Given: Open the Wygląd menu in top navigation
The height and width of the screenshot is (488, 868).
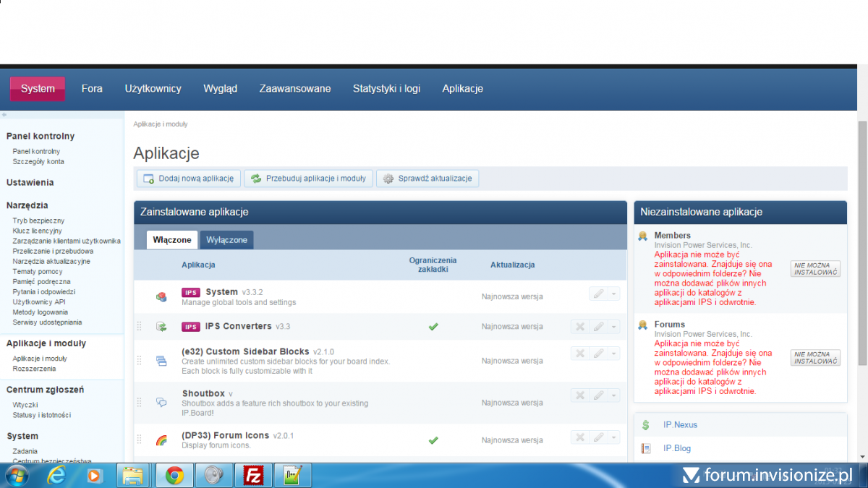Looking at the screenshot, I should 220,89.
